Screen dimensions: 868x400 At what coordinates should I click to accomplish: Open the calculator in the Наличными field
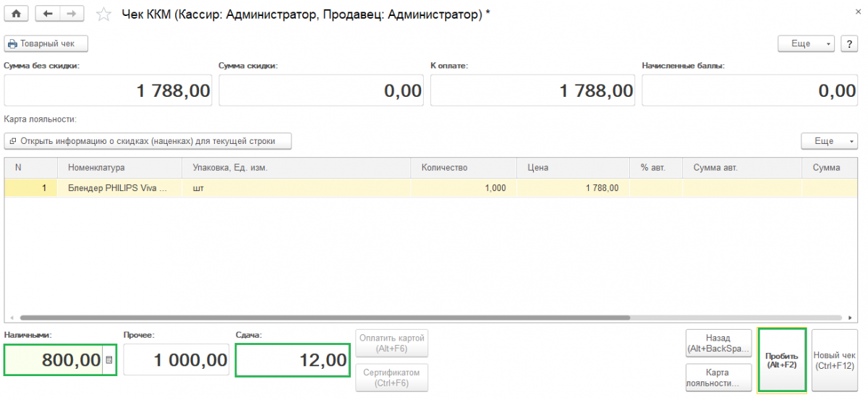pos(109,359)
